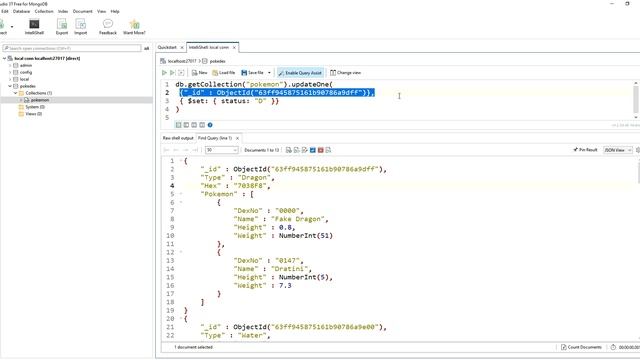Collapse the pokedex database node
The image size is (640, 360).
(10, 86)
